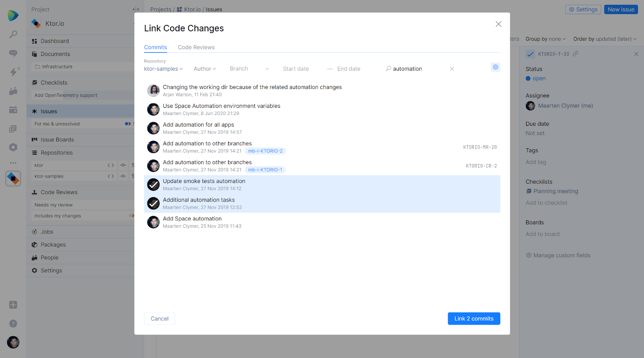Image resolution: width=644 pixels, height=358 pixels.
Task: Switch to the Commits tab
Action: pos(155,48)
